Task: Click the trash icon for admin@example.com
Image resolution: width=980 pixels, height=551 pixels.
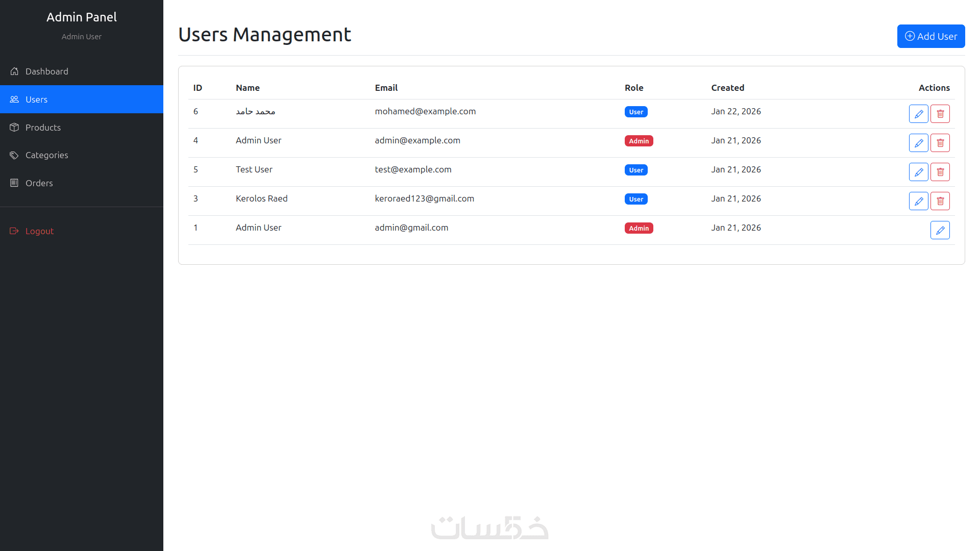Action: tap(940, 143)
